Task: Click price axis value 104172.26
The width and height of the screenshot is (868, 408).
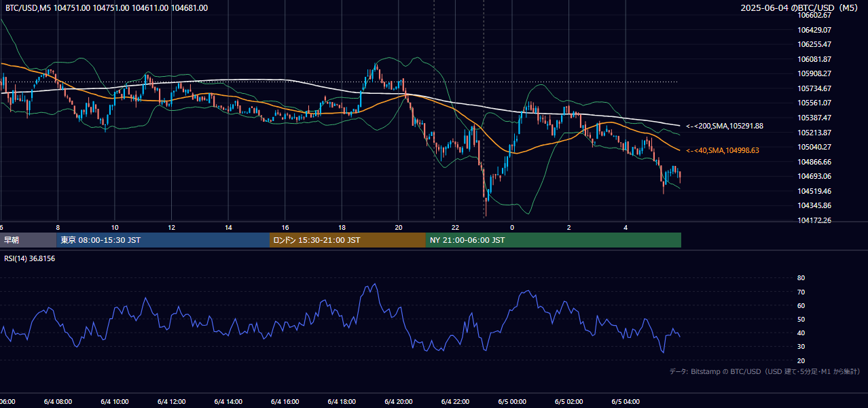Action: pyautogui.click(x=814, y=220)
